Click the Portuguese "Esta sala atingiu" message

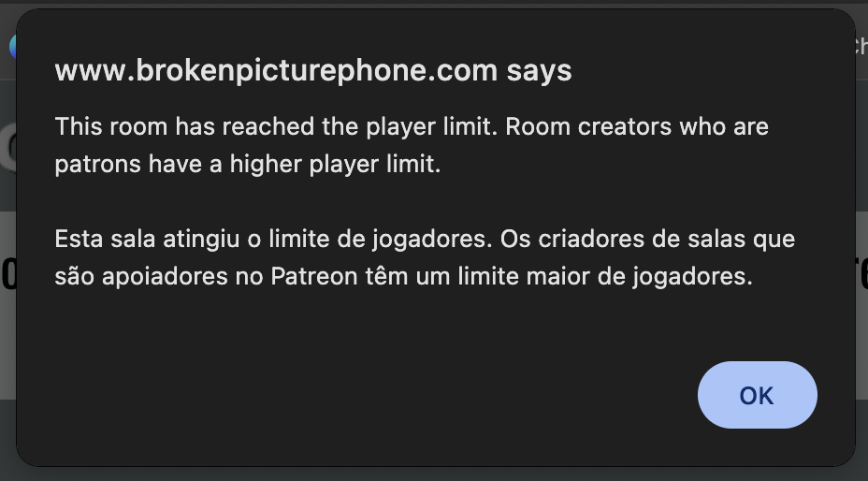click(425, 257)
